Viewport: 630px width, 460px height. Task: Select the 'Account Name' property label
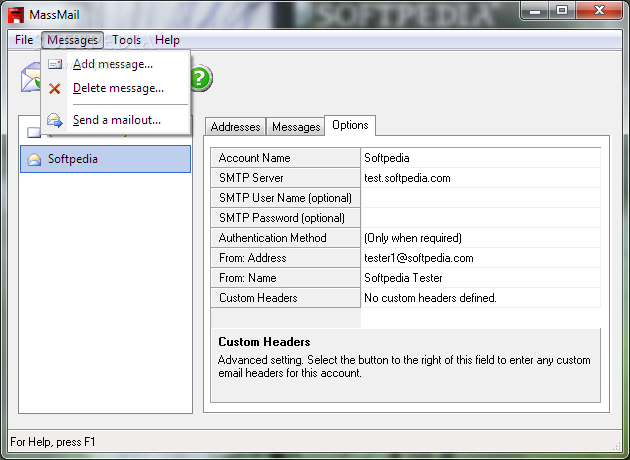285,158
